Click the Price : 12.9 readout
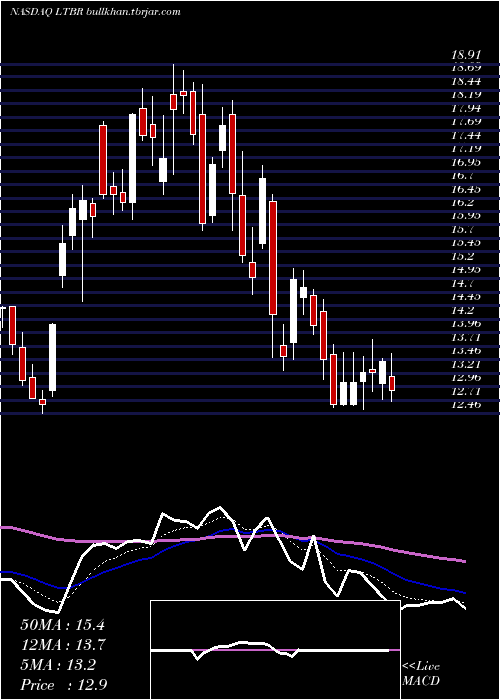The height and width of the screenshot is (700, 500). [63, 685]
